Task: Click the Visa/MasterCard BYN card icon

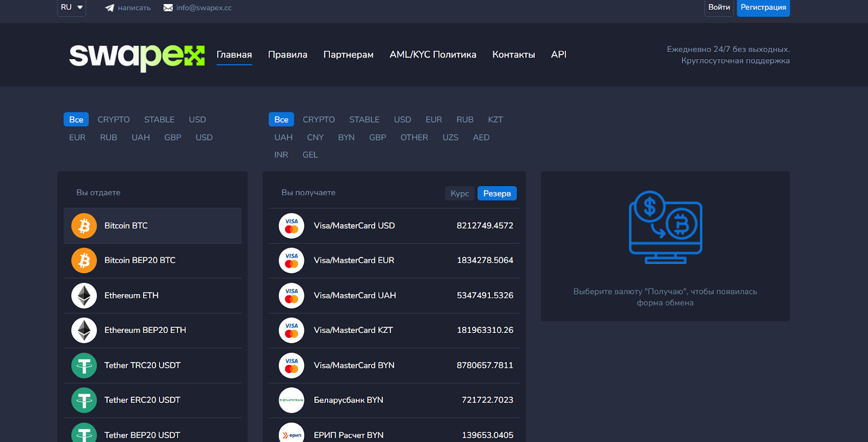Action: [x=291, y=366]
